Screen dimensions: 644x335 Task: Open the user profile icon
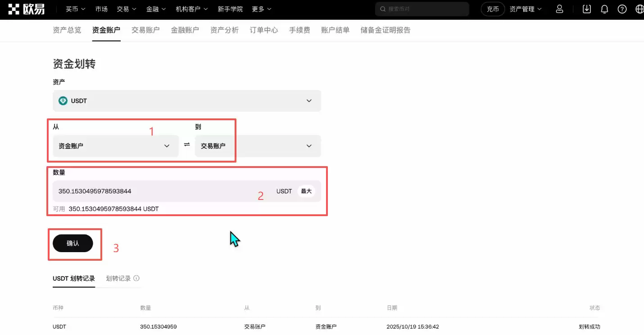(559, 9)
